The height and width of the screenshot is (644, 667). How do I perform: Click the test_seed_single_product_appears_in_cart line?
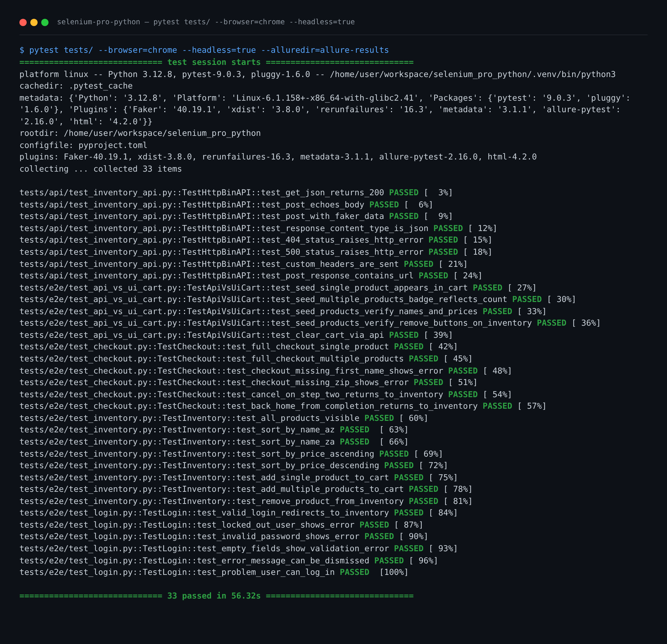pos(278,288)
